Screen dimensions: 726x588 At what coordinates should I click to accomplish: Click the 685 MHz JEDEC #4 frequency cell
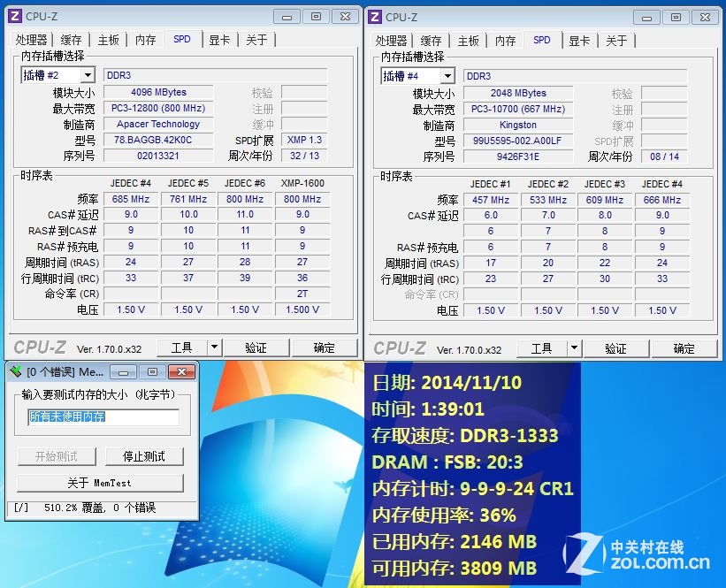[131, 199]
